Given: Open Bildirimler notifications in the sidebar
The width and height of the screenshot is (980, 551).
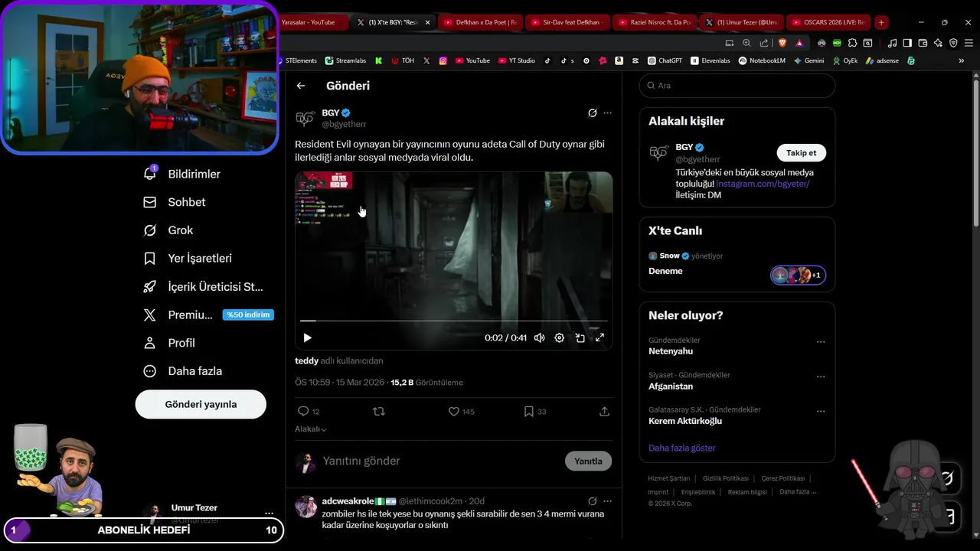Looking at the screenshot, I should tap(182, 174).
